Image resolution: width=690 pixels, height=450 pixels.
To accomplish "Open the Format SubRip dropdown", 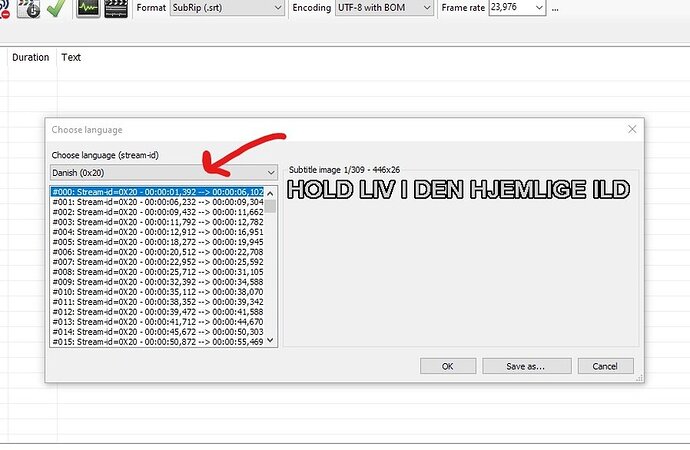I will tap(227, 8).
